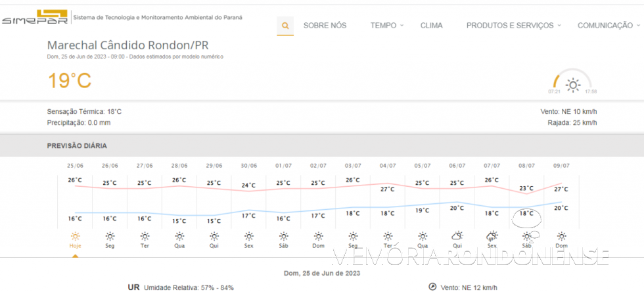
Task: Expand the PRODUTOS E SERVIÇOS menu
Action: click(513, 26)
